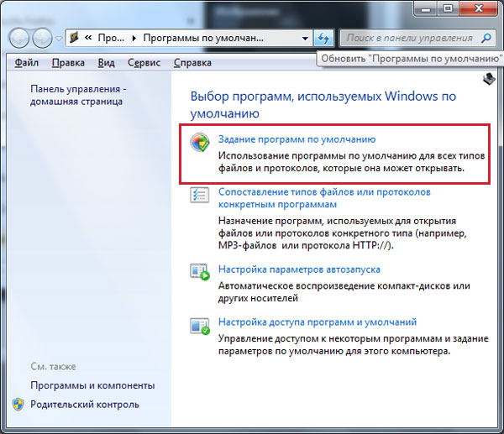The image size is (504, 434).
Task: Click the 'Поиск в панели управления' search field
Action: [x=409, y=39]
